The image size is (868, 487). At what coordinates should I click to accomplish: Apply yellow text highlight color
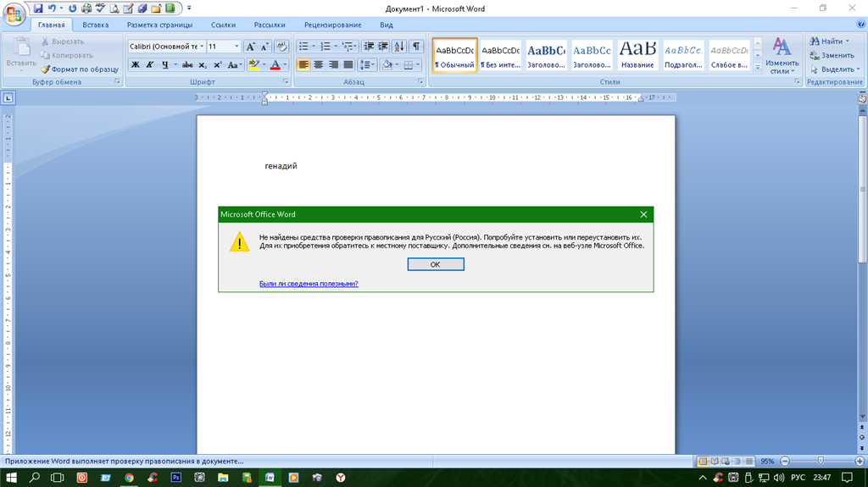(x=253, y=64)
